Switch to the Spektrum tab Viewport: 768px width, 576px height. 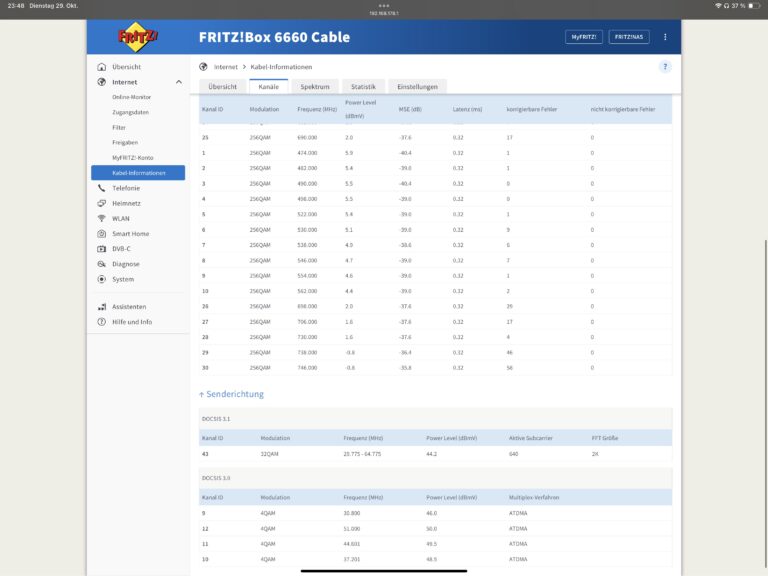(315, 87)
